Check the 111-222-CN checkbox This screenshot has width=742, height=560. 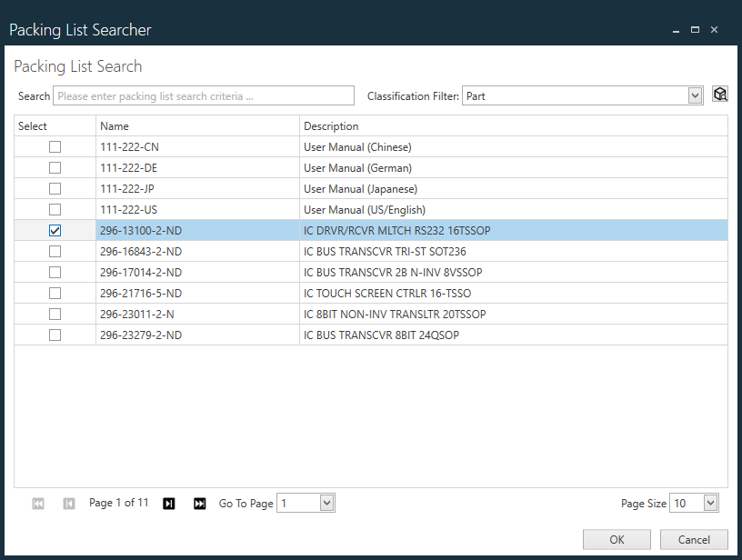coord(55,146)
